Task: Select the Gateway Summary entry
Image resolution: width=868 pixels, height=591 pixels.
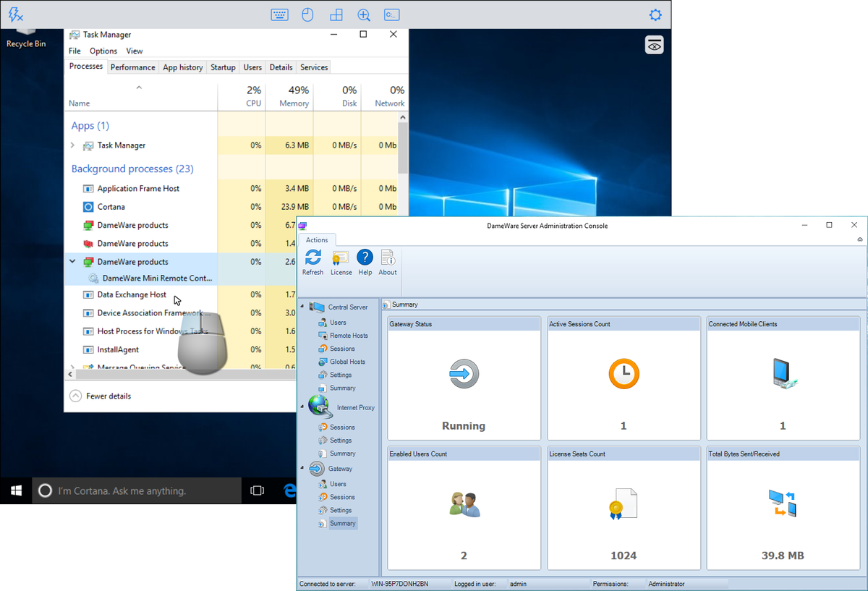Action: pyautogui.click(x=341, y=523)
